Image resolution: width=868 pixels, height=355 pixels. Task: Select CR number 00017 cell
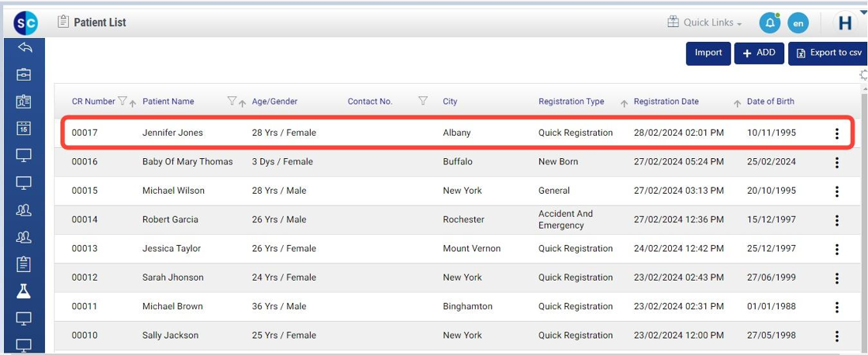84,133
